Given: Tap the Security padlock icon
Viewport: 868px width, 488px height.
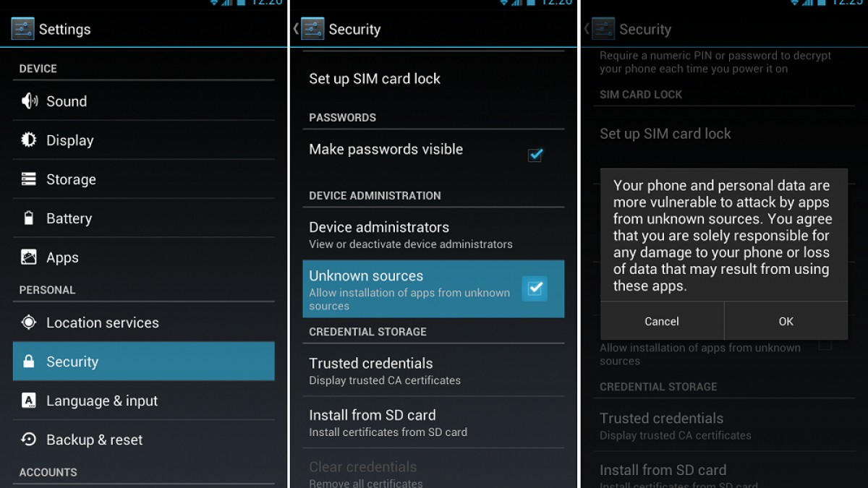Looking at the screenshot, I should [x=29, y=361].
